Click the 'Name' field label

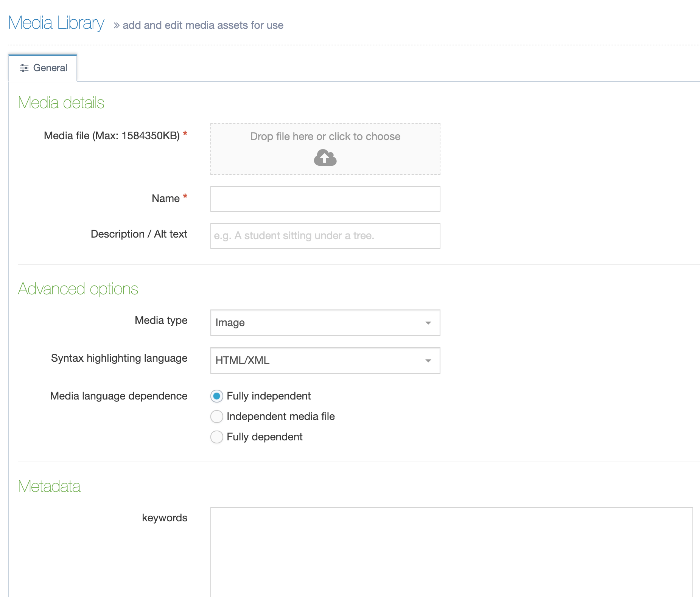click(x=165, y=199)
